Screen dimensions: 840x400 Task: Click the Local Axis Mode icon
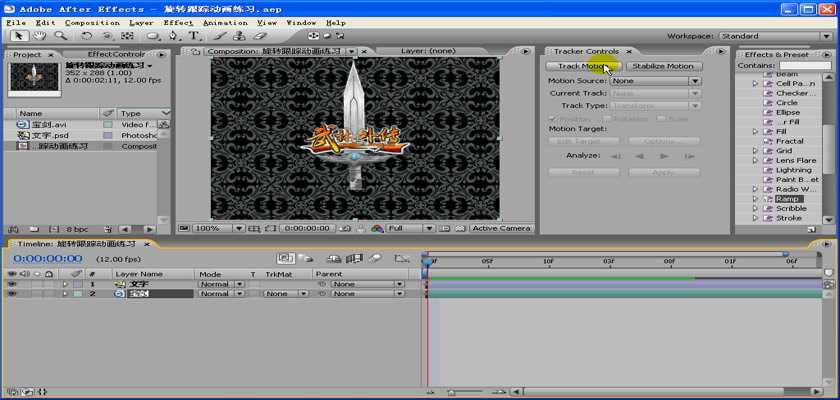312,36
